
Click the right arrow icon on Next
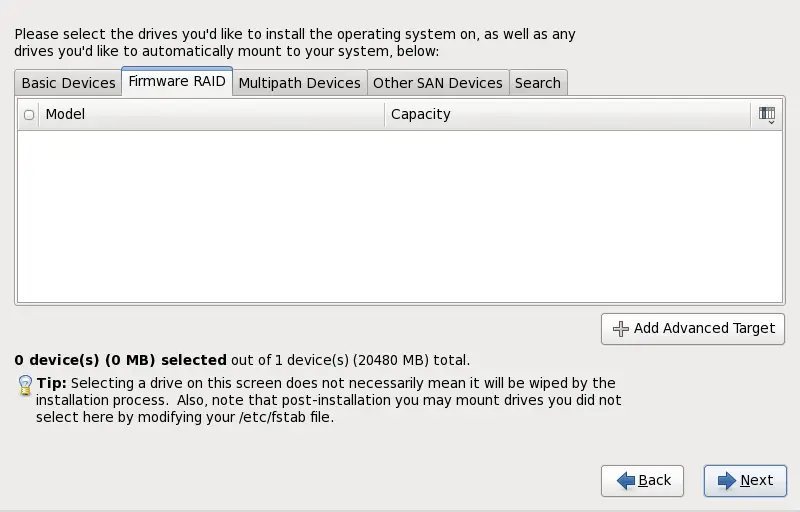pyautogui.click(x=724, y=481)
